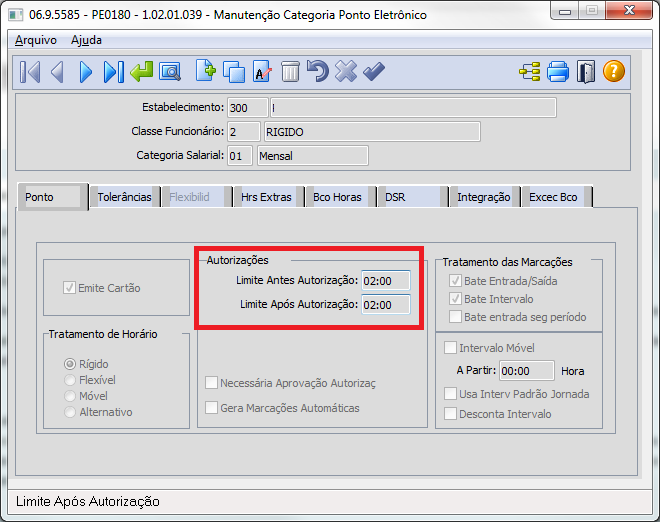Viewport: 660px width, 522px height.
Task: Click the modify record icon
Action: 262,71
